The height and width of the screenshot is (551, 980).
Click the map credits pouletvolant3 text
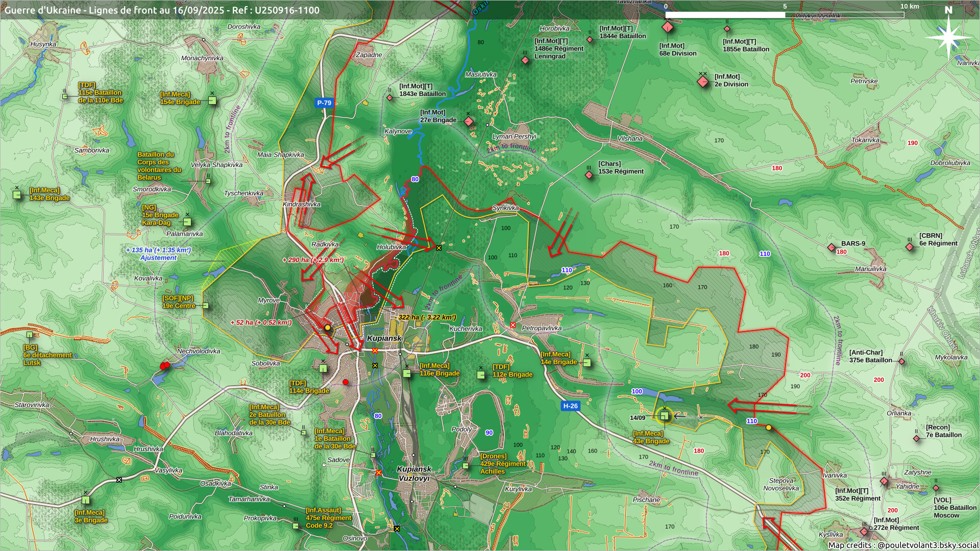[903, 545]
